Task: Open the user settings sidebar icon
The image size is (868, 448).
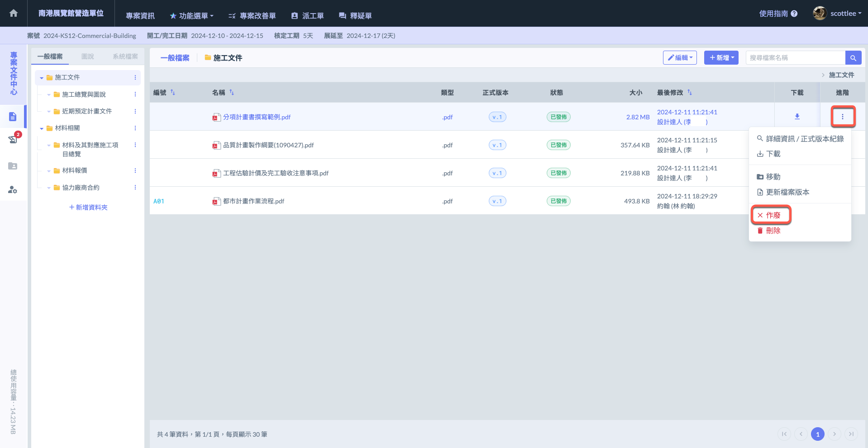Action: pyautogui.click(x=13, y=190)
